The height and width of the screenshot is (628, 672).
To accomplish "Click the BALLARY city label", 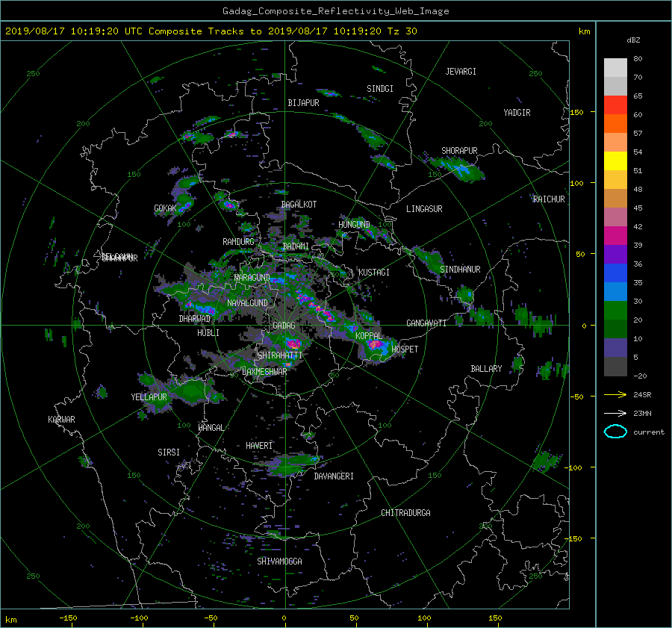I will (x=486, y=369).
